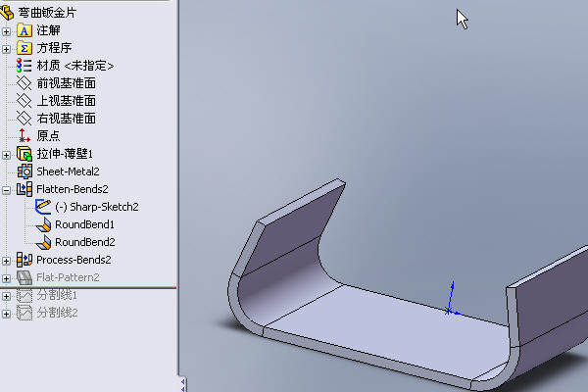Select (-) Sharp-Sketch2 label
This screenshot has width=588, height=392.
point(97,207)
